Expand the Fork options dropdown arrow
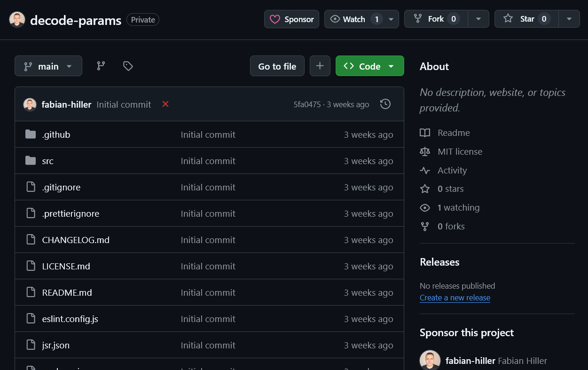The width and height of the screenshot is (588, 370). pyautogui.click(x=478, y=19)
